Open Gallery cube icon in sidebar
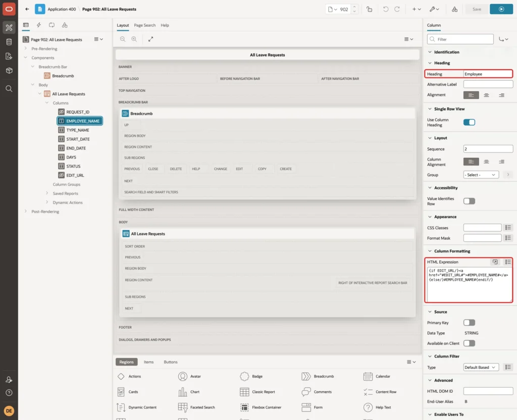This screenshot has width=517, height=420. coord(9,70)
